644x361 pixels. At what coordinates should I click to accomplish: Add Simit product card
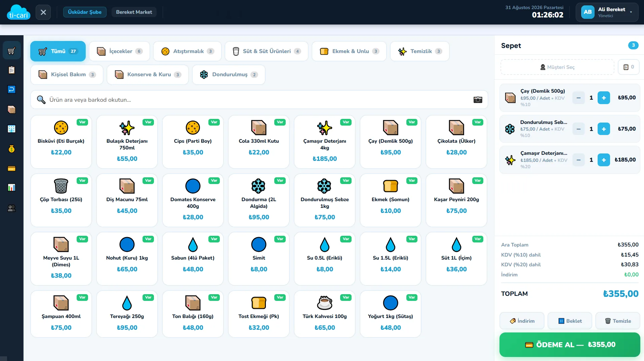pyautogui.click(x=259, y=259)
